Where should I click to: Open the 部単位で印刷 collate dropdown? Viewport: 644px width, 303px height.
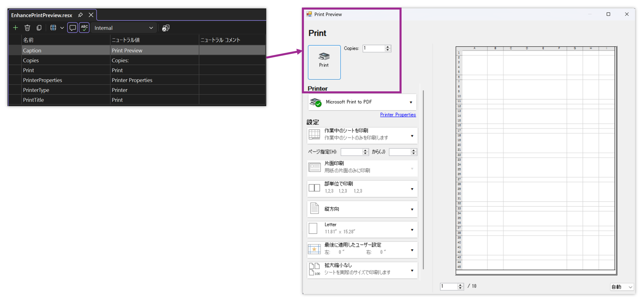point(362,188)
